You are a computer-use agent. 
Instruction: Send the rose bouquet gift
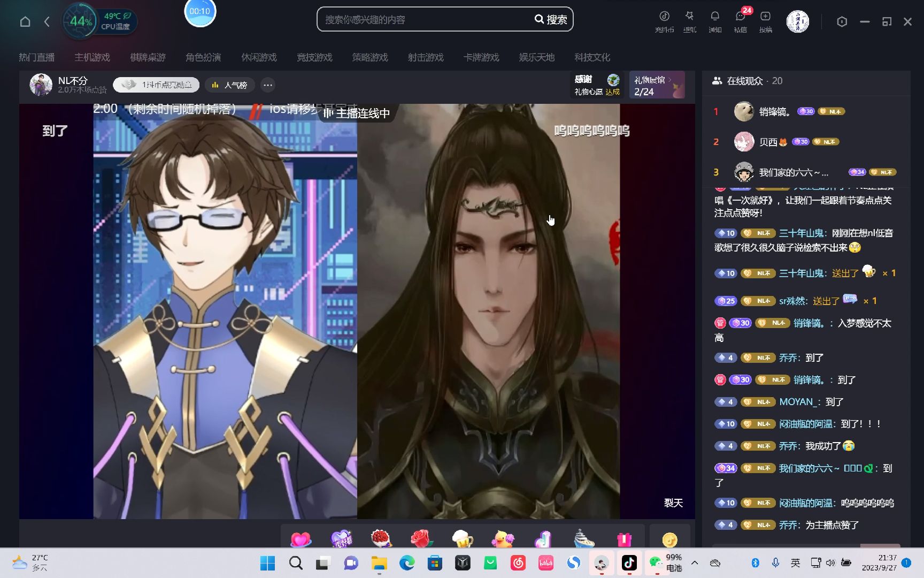(x=381, y=538)
